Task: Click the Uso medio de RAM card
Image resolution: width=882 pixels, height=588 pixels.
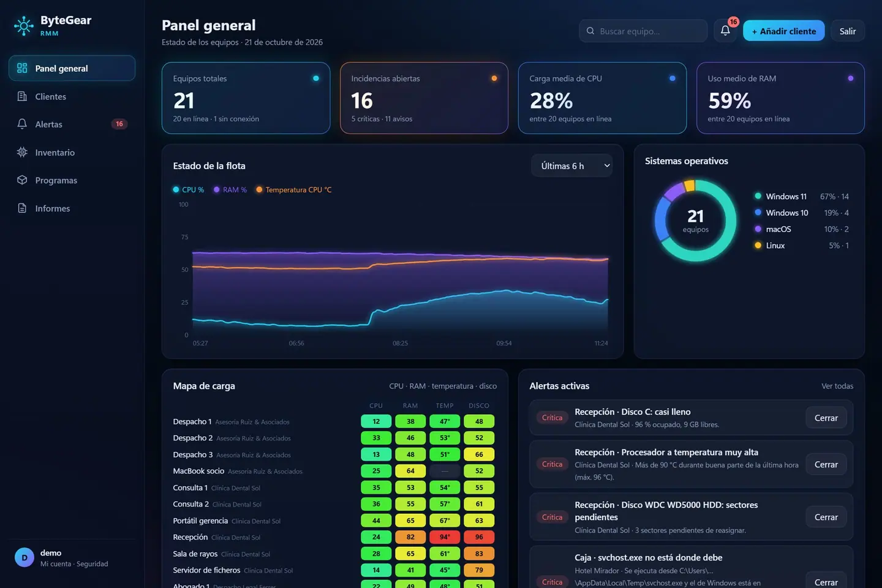Action: [780, 98]
